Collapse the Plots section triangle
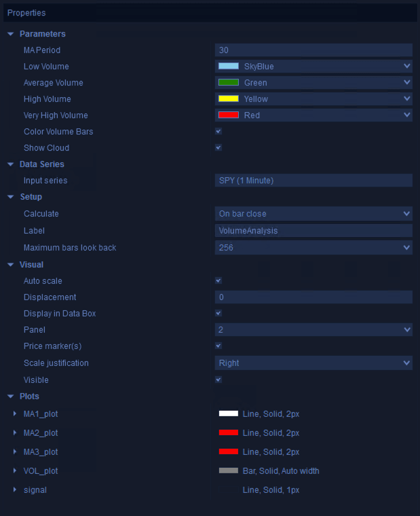Screen dimensions: 420x516 click(x=10, y=397)
